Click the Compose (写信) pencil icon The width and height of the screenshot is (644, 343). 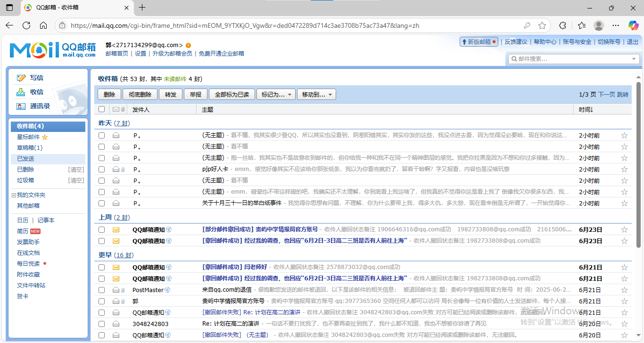21,78
